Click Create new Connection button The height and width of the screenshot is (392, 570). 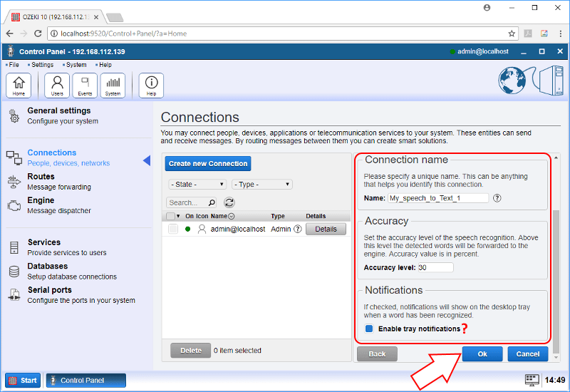(x=208, y=164)
